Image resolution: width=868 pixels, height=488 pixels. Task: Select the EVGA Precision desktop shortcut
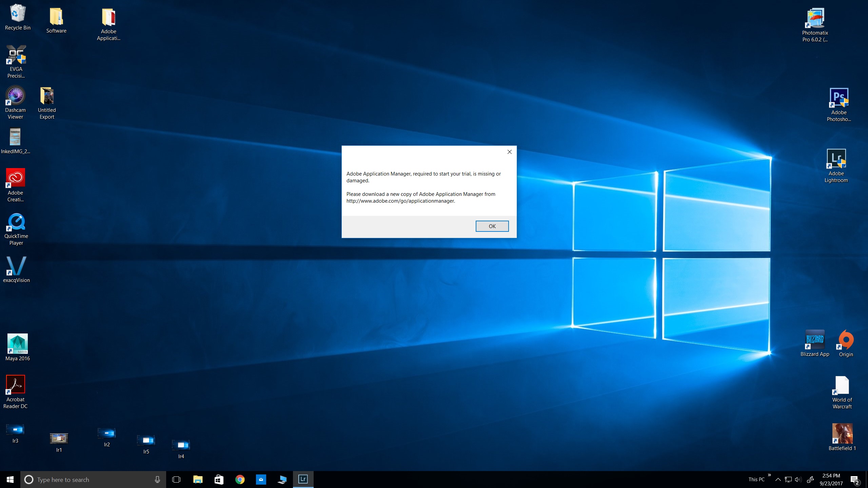pos(16,55)
